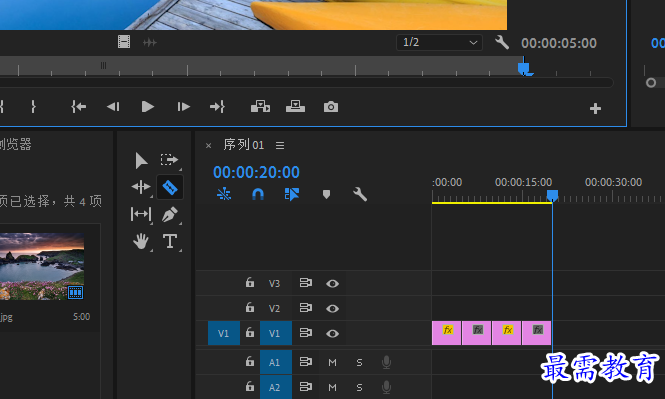This screenshot has width=665, height=399.
Task: Hide track V2 output eye
Action: click(332, 309)
